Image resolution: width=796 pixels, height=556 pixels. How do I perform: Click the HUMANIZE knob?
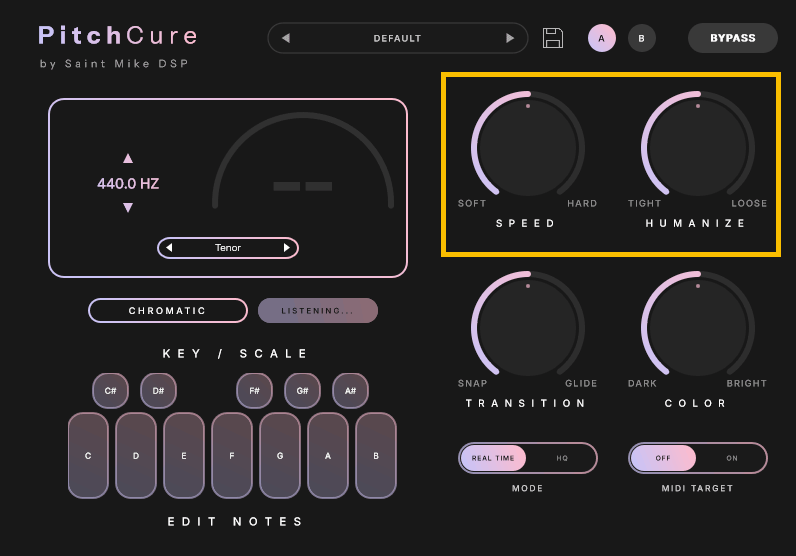click(698, 147)
